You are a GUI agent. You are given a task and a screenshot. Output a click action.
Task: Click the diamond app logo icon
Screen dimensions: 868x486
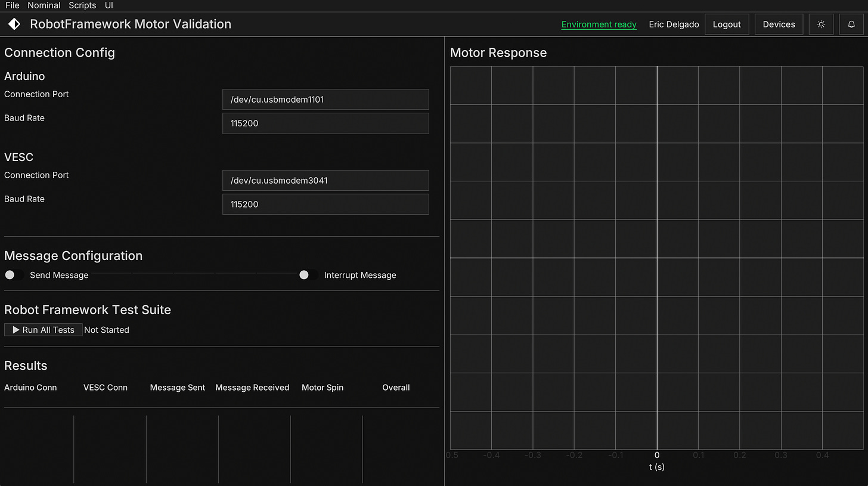(x=14, y=24)
